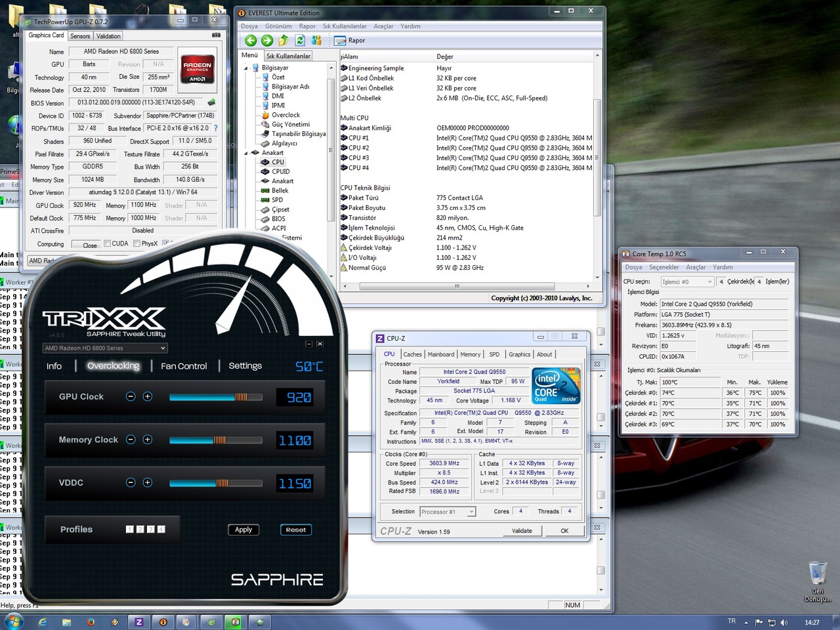Image resolution: width=840 pixels, height=630 pixels.
Task: Refresh the EVEREST view
Action: 300,41
